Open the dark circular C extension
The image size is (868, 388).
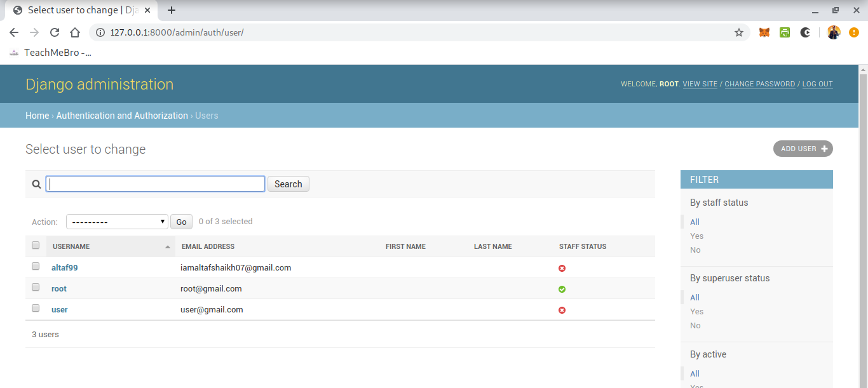coord(805,32)
